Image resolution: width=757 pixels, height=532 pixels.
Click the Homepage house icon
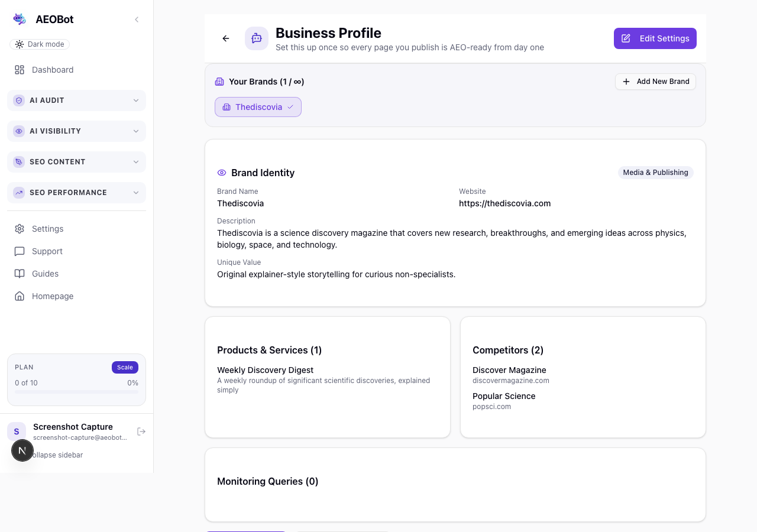coord(20,296)
